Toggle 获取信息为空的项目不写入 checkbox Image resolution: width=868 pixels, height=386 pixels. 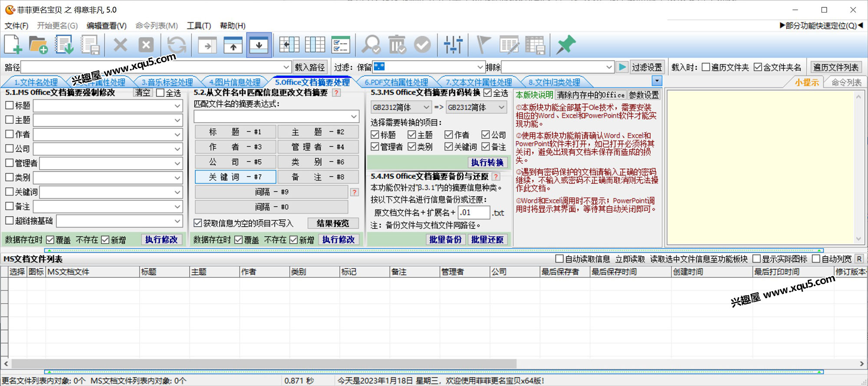[x=198, y=223]
